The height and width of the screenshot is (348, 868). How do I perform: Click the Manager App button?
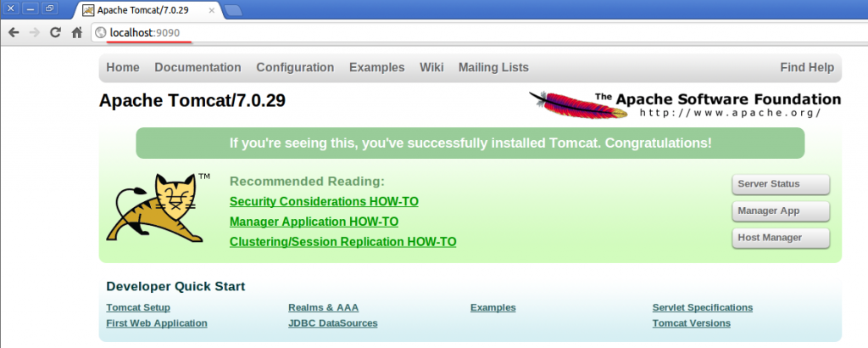(781, 211)
